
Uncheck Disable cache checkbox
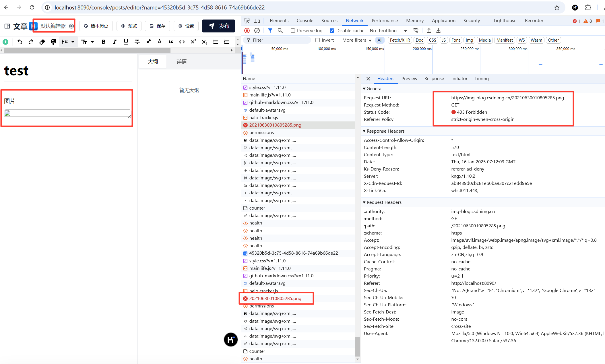(332, 30)
